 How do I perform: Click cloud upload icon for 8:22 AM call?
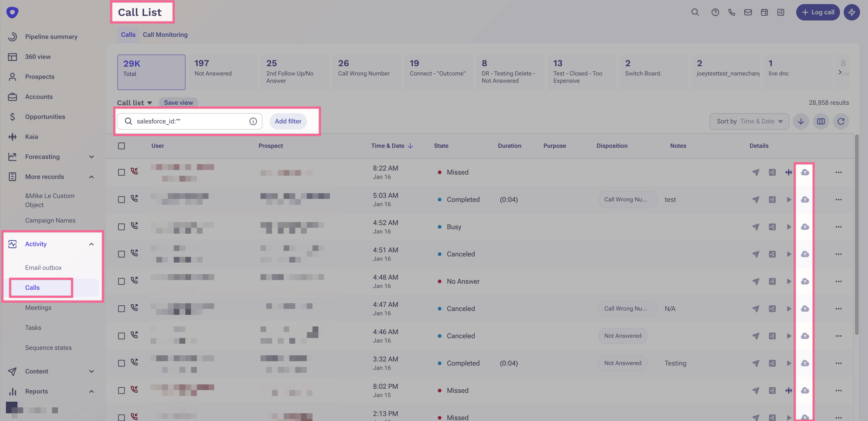point(805,172)
